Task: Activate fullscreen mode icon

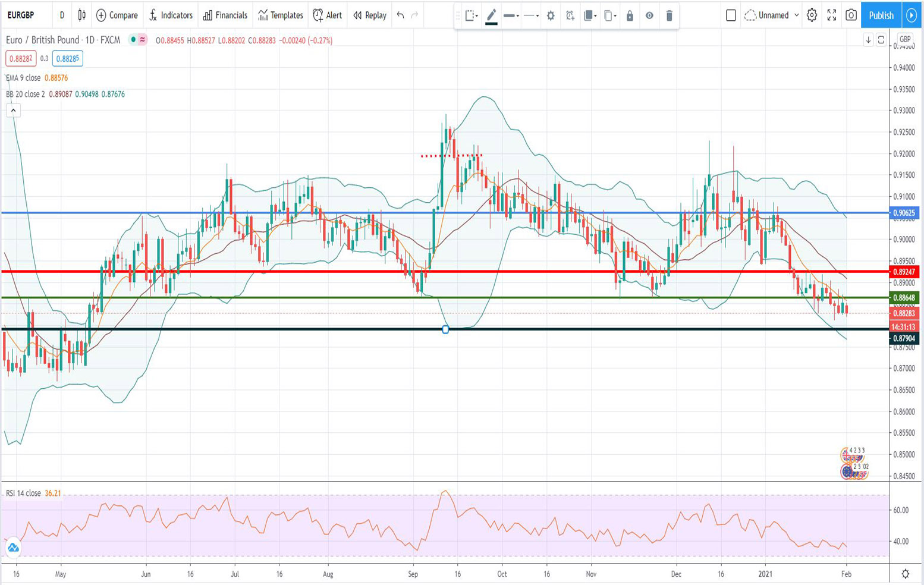Action: click(x=832, y=15)
